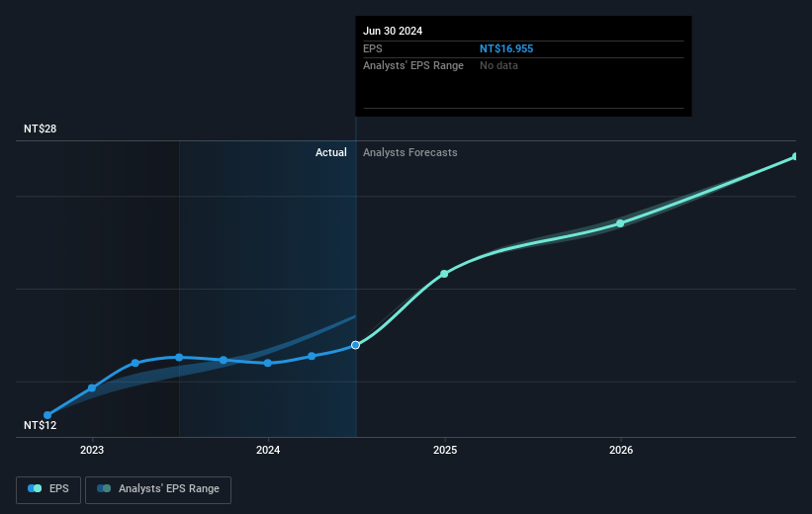Select the EPS point above 2023 label
812x514 pixels.
click(92, 388)
